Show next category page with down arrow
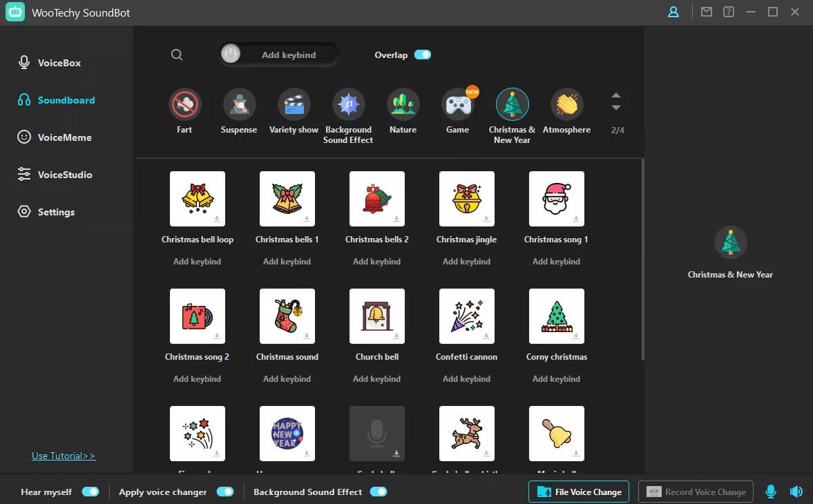 616,108
